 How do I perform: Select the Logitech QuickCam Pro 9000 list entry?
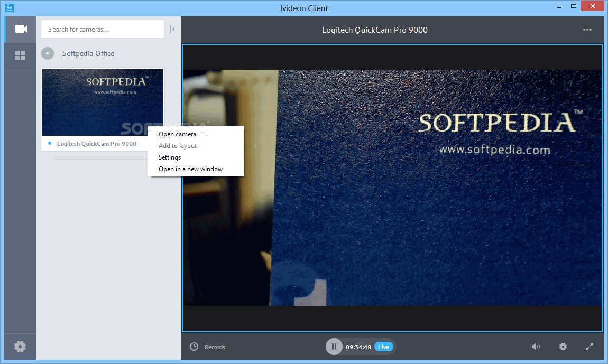(x=97, y=144)
